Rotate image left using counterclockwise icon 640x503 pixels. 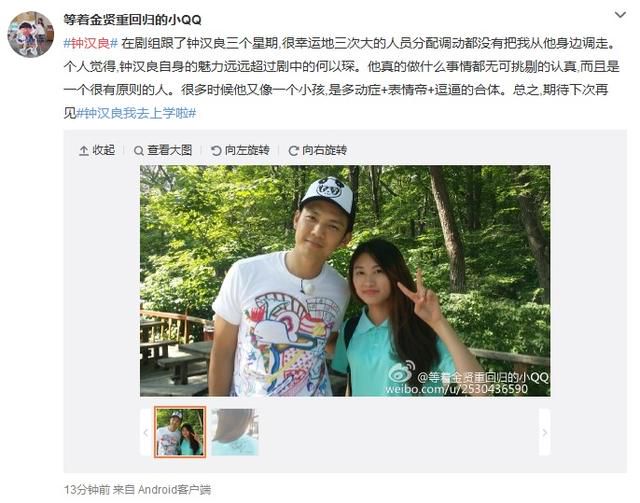click(216, 151)
